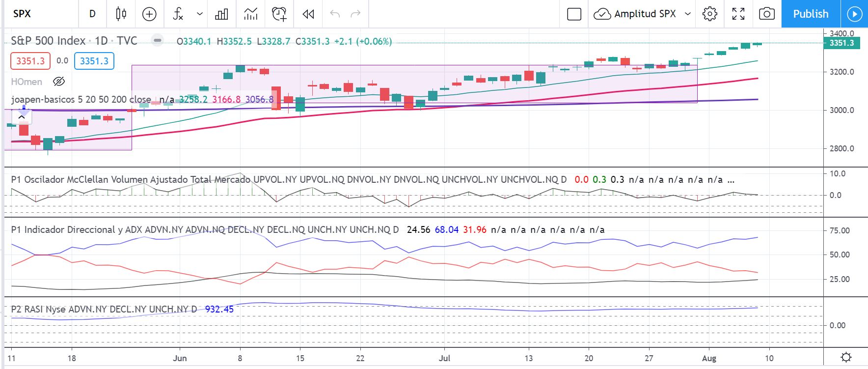Toggle visibility of the HOmen indicator
This screenshot has height=369, width=868.
click(x=59, y=82)
